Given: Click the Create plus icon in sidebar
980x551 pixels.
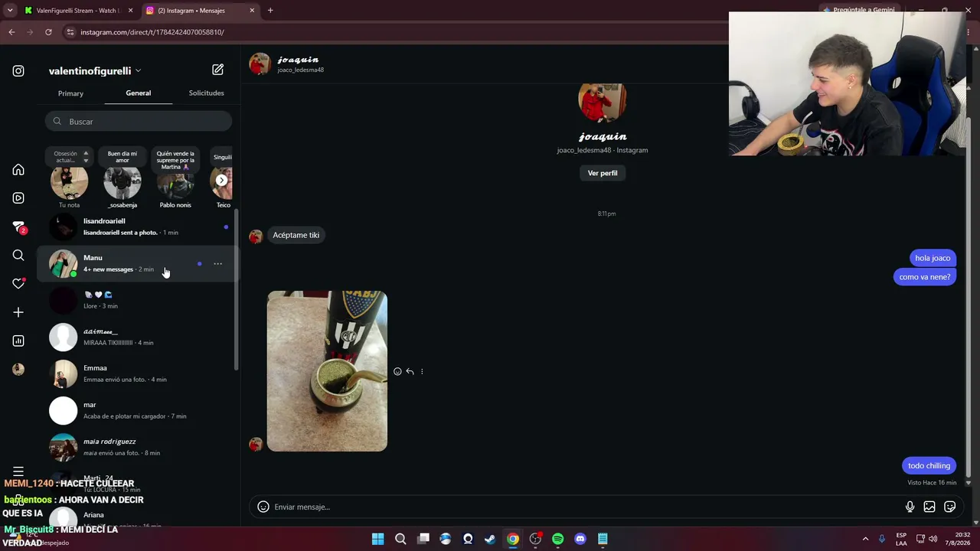Looking at the screenshot, I should coord(18,312).
